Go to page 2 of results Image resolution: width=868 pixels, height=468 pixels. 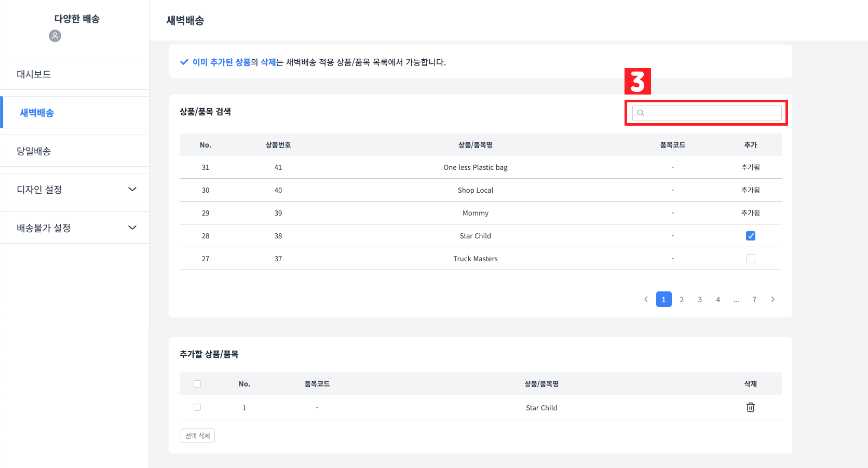(x=682, y=300)
